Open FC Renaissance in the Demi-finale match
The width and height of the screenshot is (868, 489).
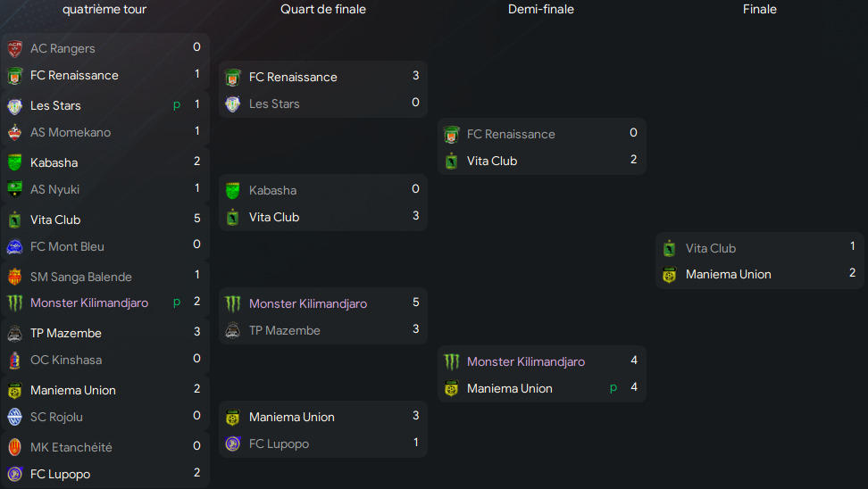tap(511, 134)
